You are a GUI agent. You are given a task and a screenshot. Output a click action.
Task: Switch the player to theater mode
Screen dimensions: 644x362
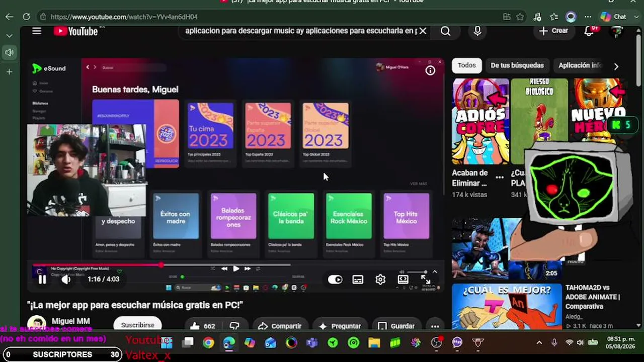click(403, 280)
